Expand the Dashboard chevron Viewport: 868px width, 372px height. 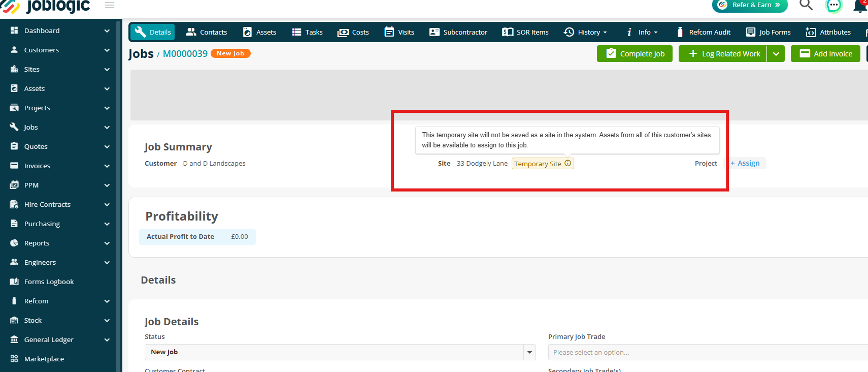107,31
